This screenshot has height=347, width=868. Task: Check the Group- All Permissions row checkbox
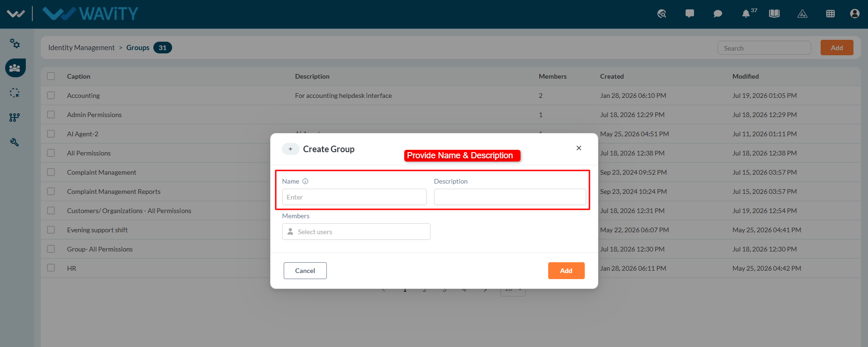click(x=51, y=249)
